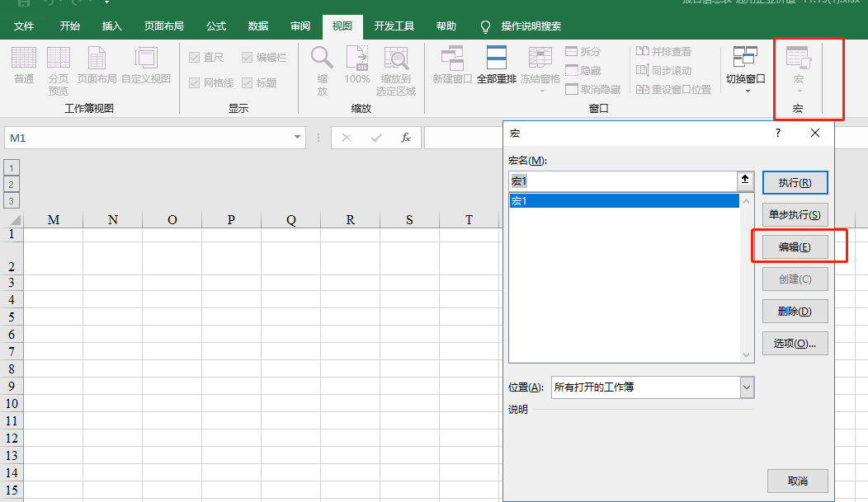The height and width of the screenshot is (502, 868).
Task: Enable the 直尺 ruler checkbox
Action: 192,57
